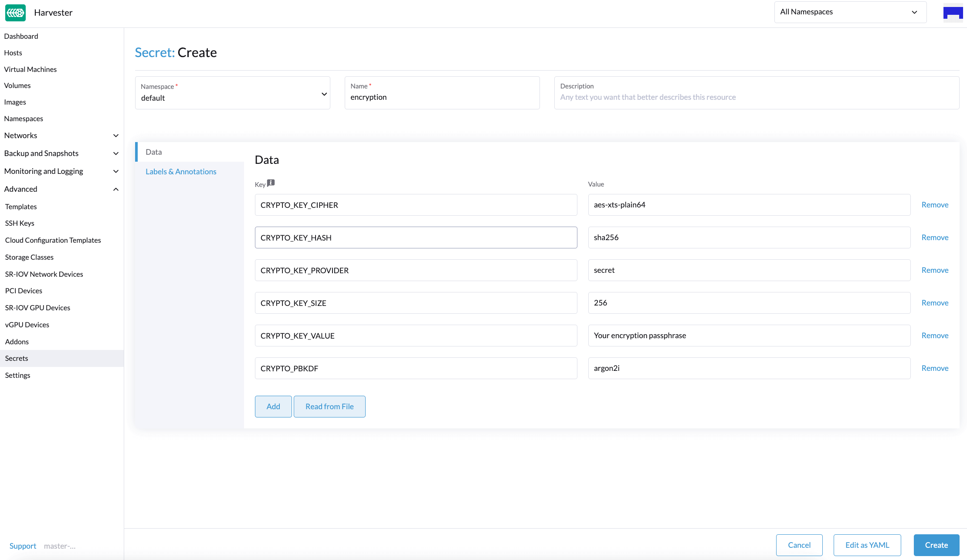Screen dimensions: 967x560
Task: Open the user avatar menu
Action: point(953,12)
